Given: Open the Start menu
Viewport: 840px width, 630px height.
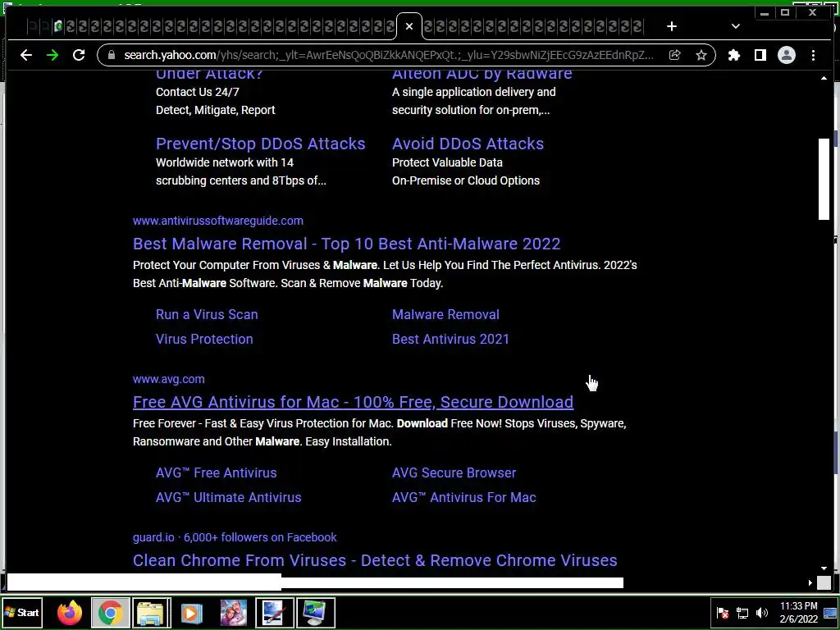Looking at the screenshot, I should (21, 612).
